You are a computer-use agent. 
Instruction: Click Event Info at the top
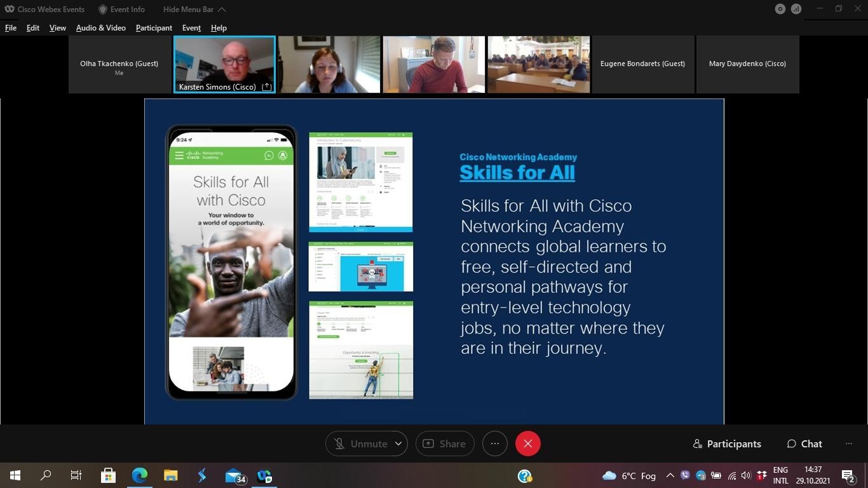pyautogui.click(x=127, y=10)
